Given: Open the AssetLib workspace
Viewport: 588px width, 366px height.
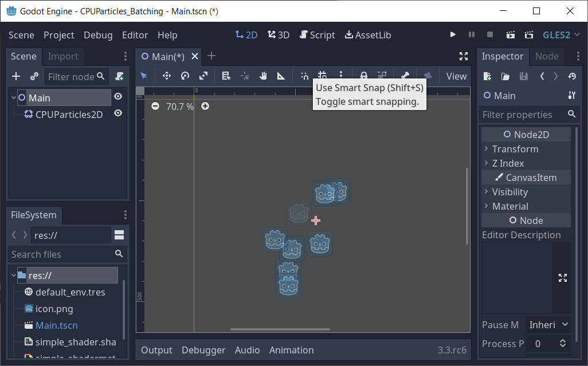Looking at the screenshot, I should [368, 35].
